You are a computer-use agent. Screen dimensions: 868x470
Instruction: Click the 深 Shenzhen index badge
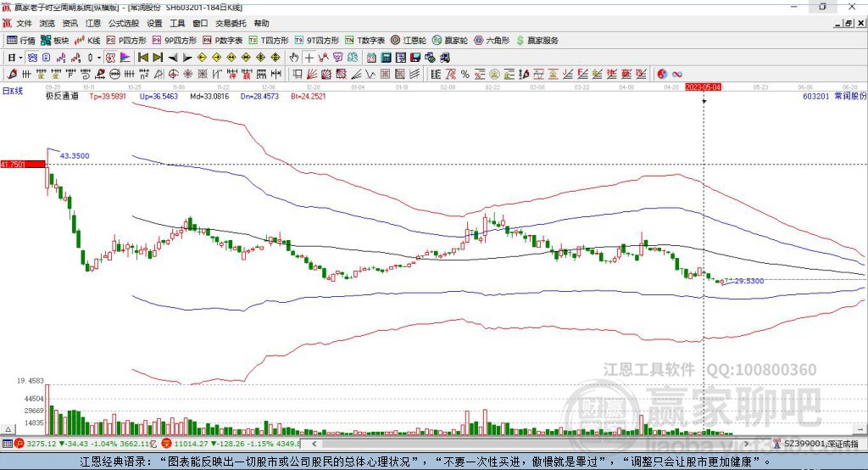(x=167, y=444)
